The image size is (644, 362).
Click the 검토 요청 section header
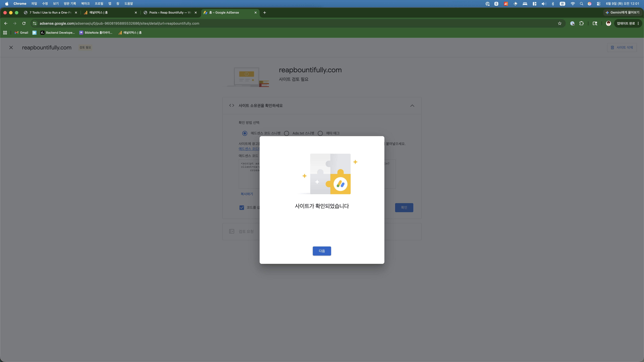coord(322,231)
